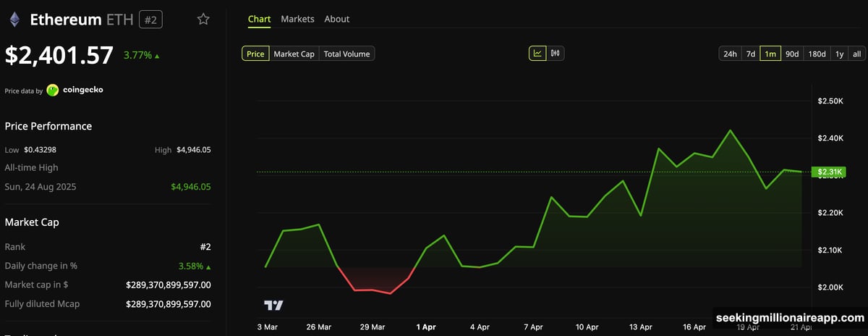Click the coingecko data provider link
The width and height of the screenshot is (868, 336).
pyautogui.click(x=83, y=91)
